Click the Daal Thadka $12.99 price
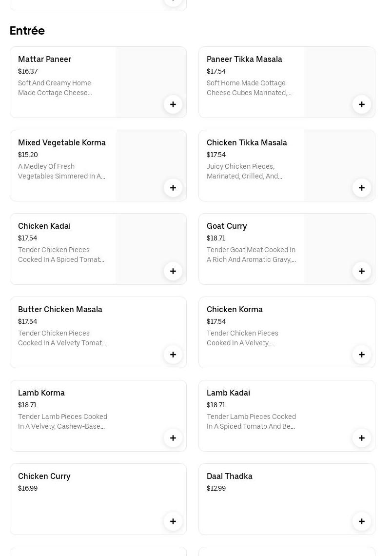Screen dimensions: 392x556 point(216,488)
